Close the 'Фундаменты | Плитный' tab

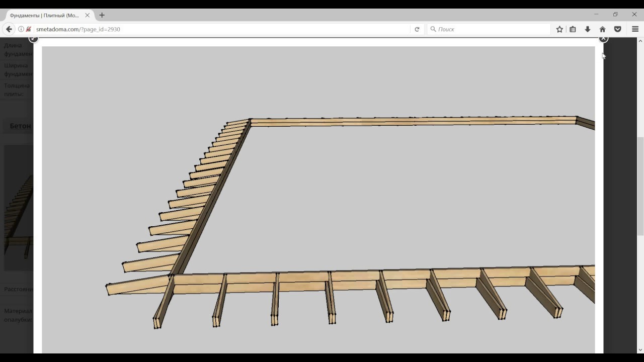coord(87,15)
